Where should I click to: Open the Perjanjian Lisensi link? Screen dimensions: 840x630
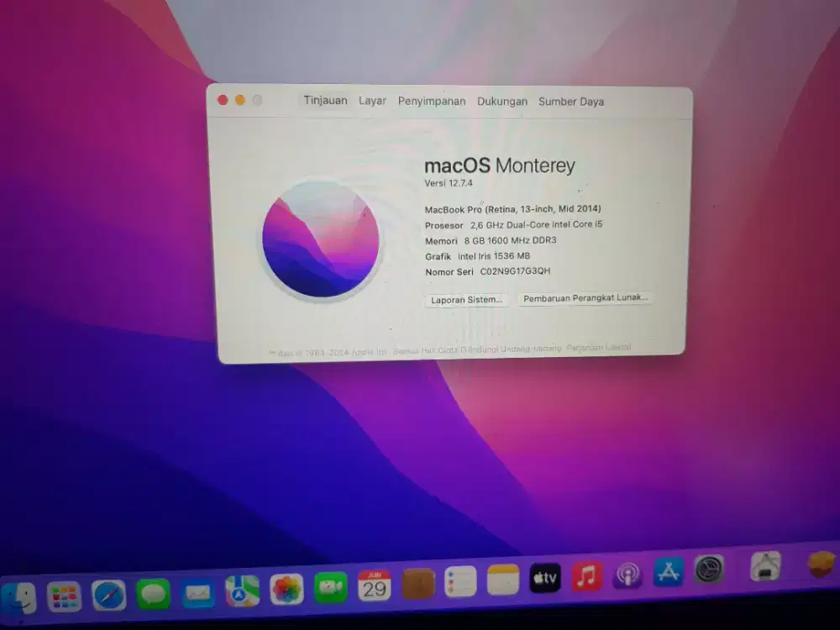click(599, 347)
